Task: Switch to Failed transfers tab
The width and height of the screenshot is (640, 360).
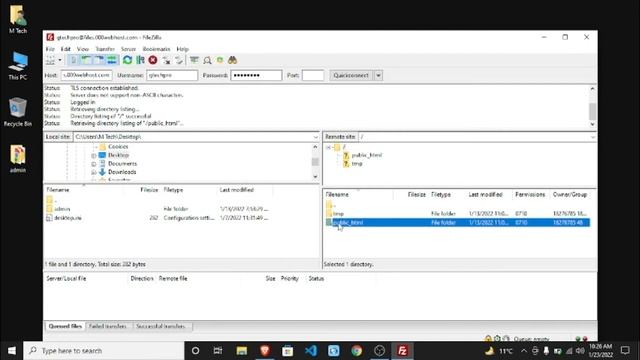Action: pyautogui.click(x=108, y=327)
